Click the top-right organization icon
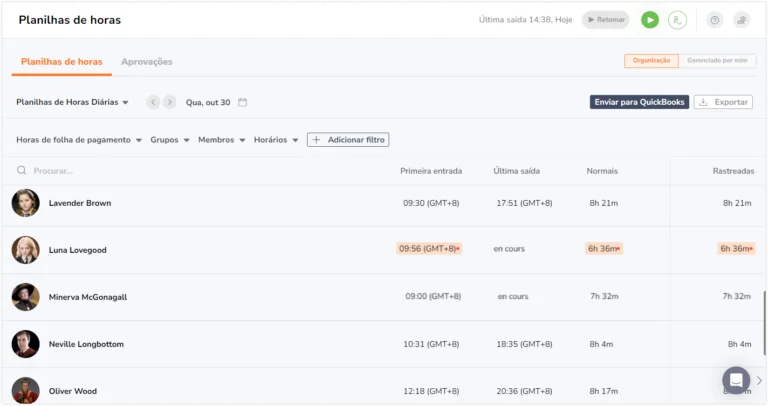This screenshot has width=768, height=406. click(742, 20)
